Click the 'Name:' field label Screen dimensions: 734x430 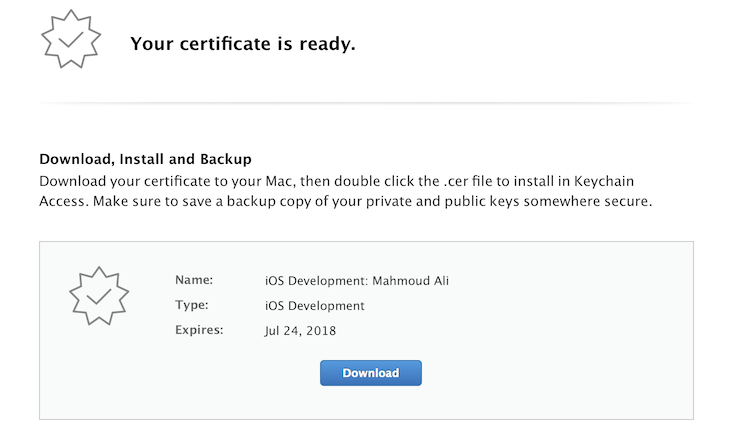point(194,280)
